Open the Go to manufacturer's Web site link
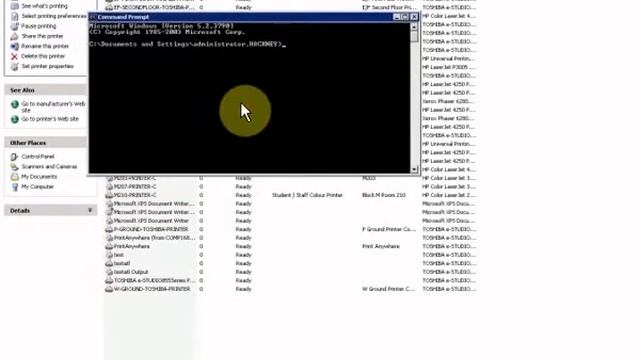 53,107
